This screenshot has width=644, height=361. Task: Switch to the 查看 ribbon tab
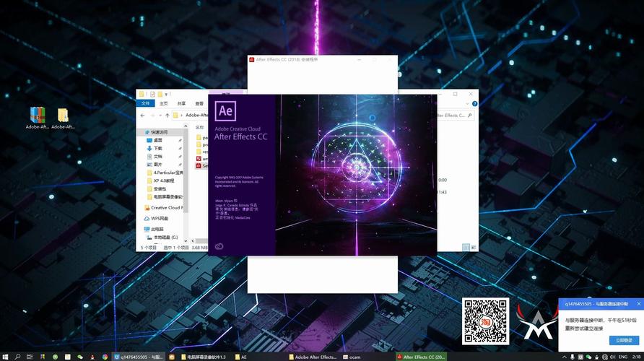[x=199, y=103]
